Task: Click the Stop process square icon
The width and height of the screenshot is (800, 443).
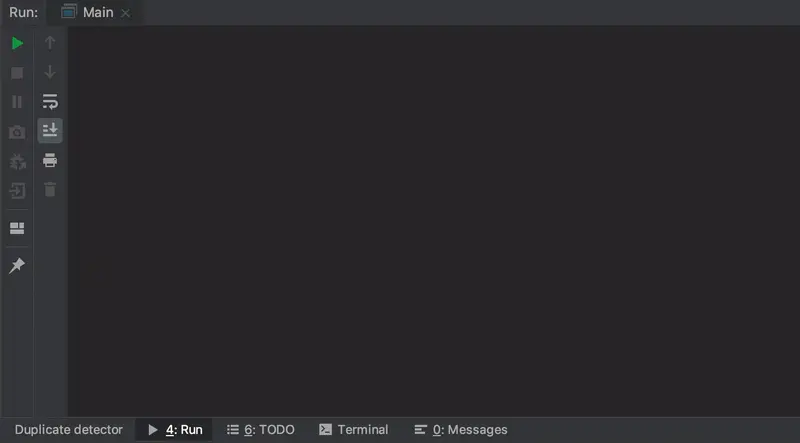Action: coord(17,73)
